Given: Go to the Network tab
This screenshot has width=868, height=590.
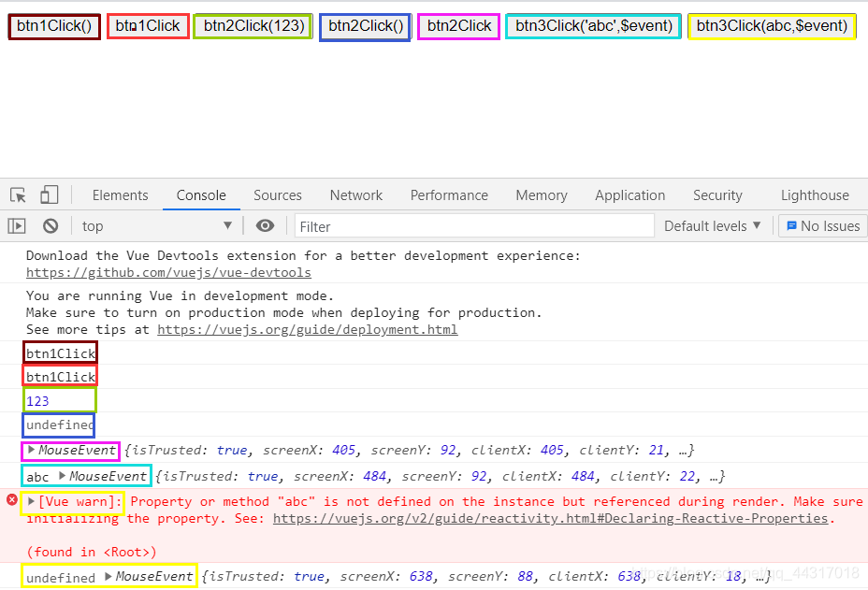Looking at the screenshot, I should (x=356, y=195).
